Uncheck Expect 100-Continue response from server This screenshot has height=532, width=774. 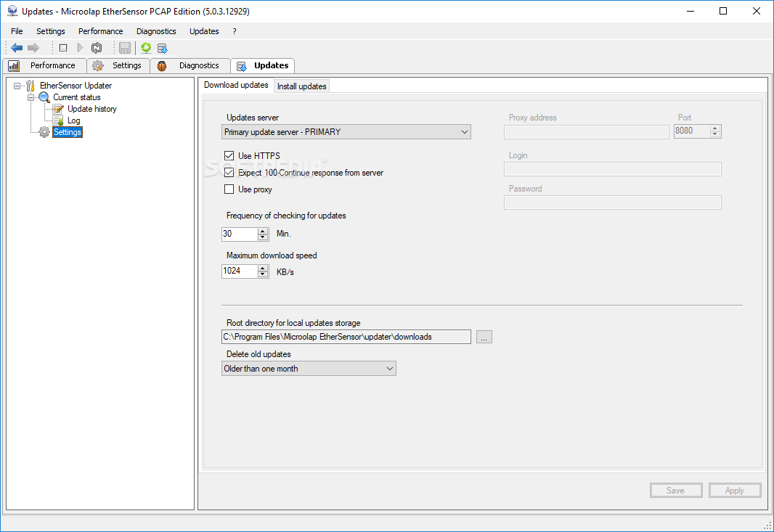tap(229, 173)
